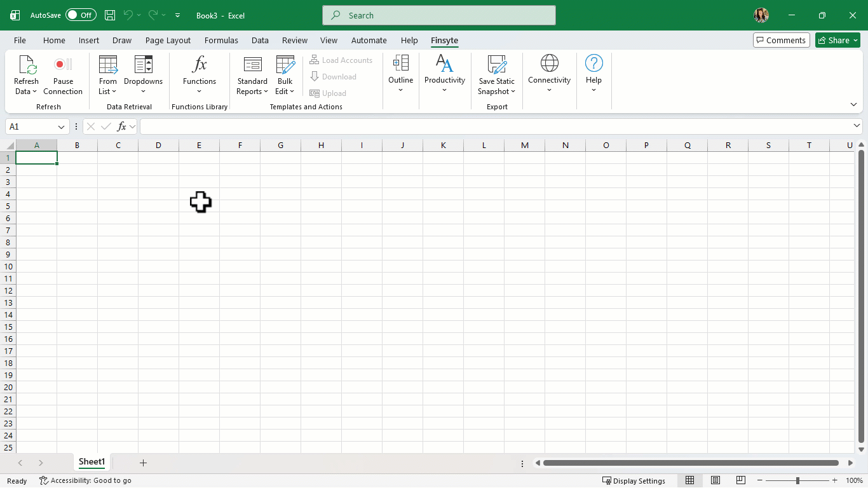Click the Search box in title bar

point(438,15)
